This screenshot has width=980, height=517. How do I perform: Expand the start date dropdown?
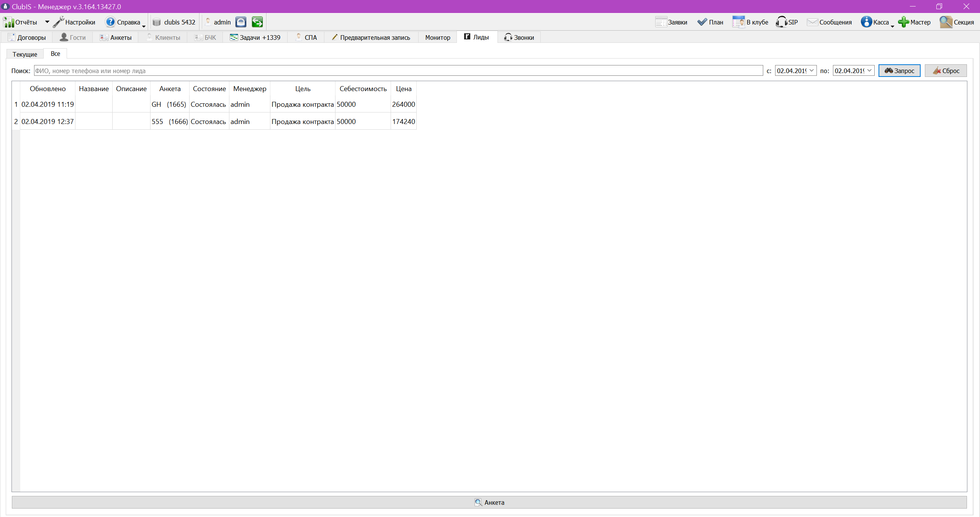tap(811, 70)
